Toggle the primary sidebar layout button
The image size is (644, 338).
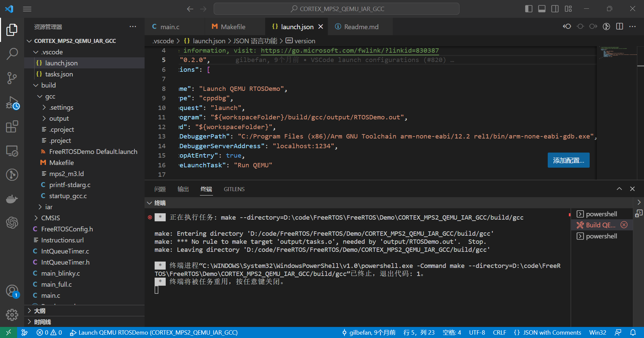pyautogui.click(x=529, y=9)
